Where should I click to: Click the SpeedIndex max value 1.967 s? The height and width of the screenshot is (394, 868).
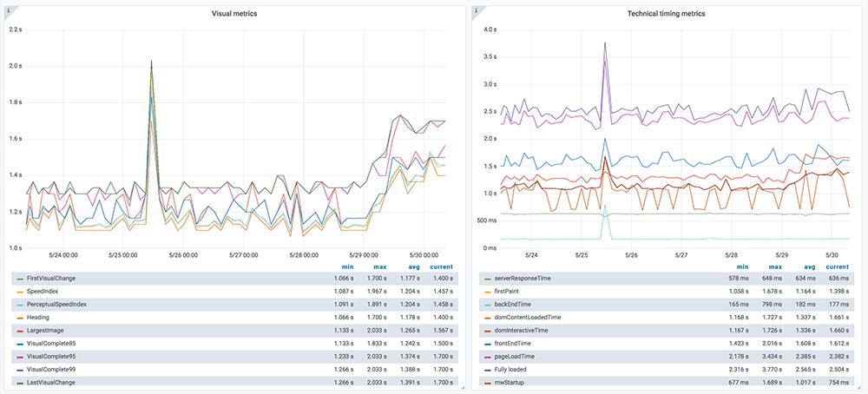[378, 291]
